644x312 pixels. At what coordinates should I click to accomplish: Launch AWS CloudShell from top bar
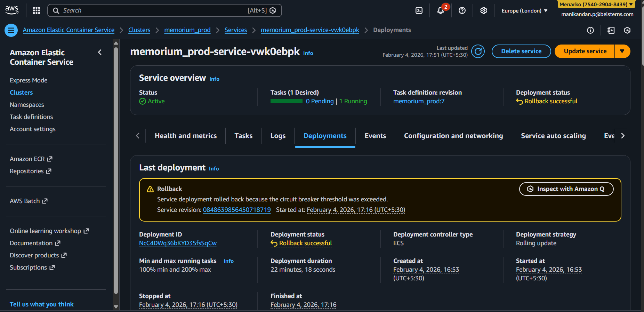pyautogui.click(x=419, y=10)
